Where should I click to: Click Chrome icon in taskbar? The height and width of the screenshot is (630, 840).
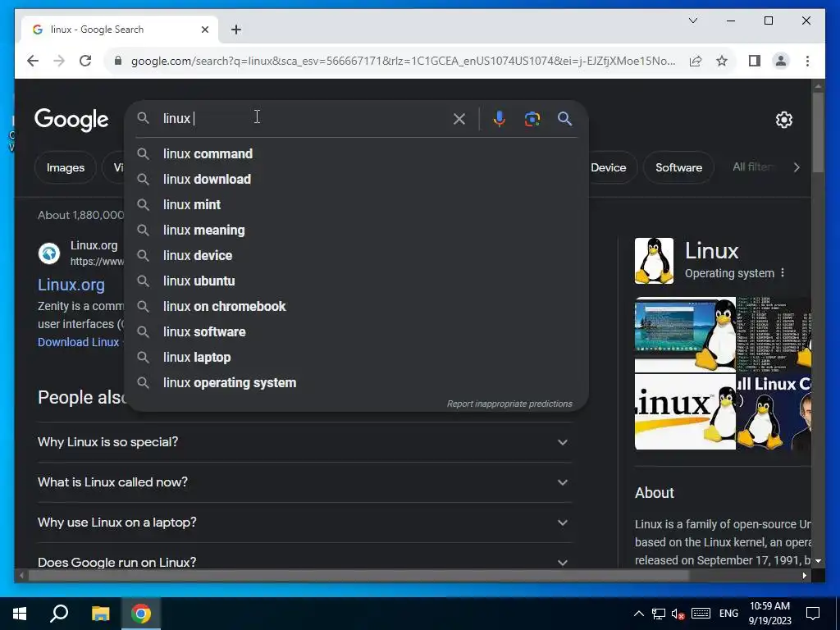[141, 614]
